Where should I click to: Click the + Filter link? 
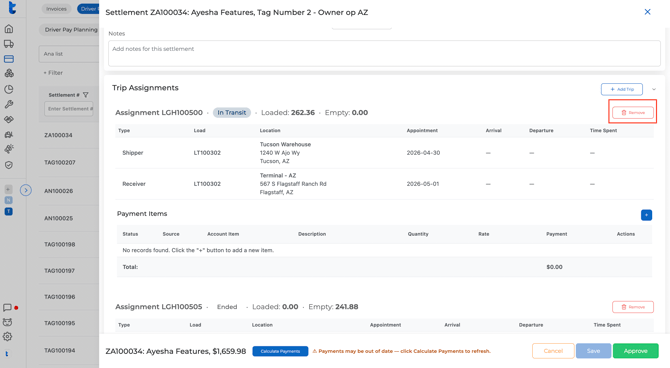53,73
